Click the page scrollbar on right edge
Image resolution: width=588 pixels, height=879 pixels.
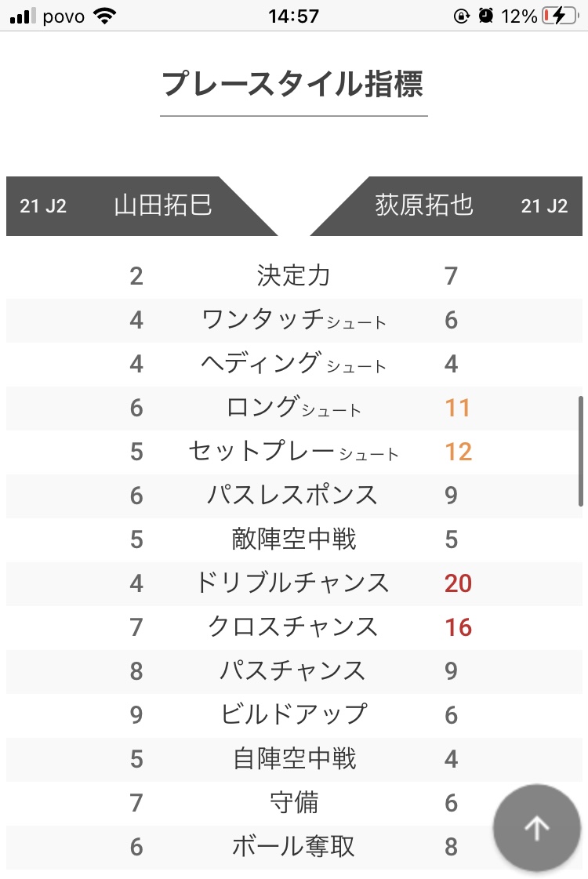point(581,451)
